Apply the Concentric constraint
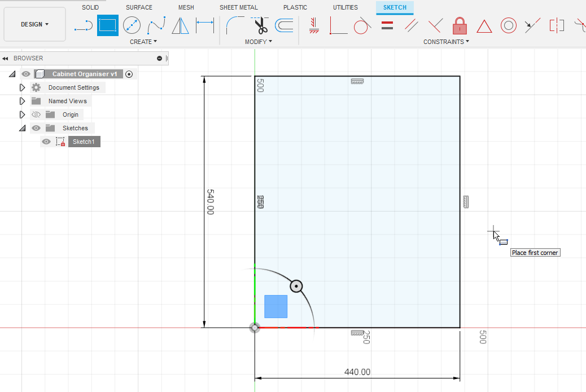Viewport: 586px width, 392px height. click(x=508, y=25)
